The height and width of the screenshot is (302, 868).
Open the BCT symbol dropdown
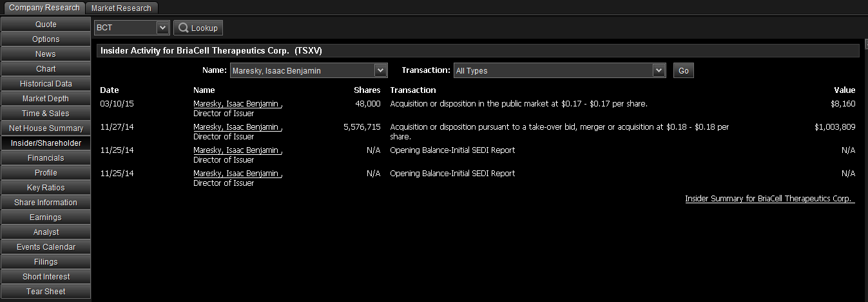[163, 28]
